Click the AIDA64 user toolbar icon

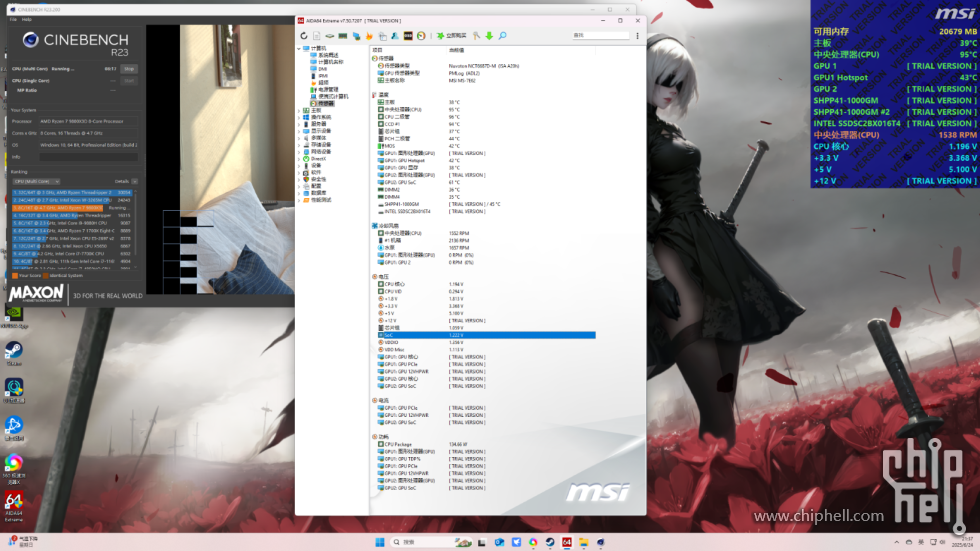click(x=395, y=36)
